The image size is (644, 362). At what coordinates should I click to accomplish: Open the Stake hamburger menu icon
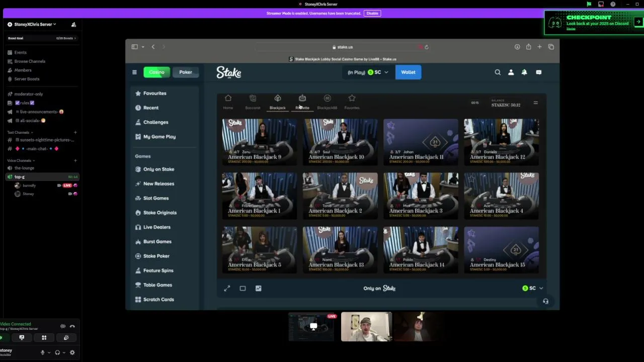[134, 72]
